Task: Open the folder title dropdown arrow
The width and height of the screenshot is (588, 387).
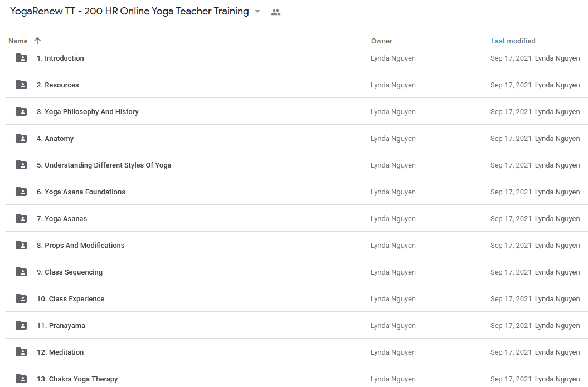Action: click(257, 12)
